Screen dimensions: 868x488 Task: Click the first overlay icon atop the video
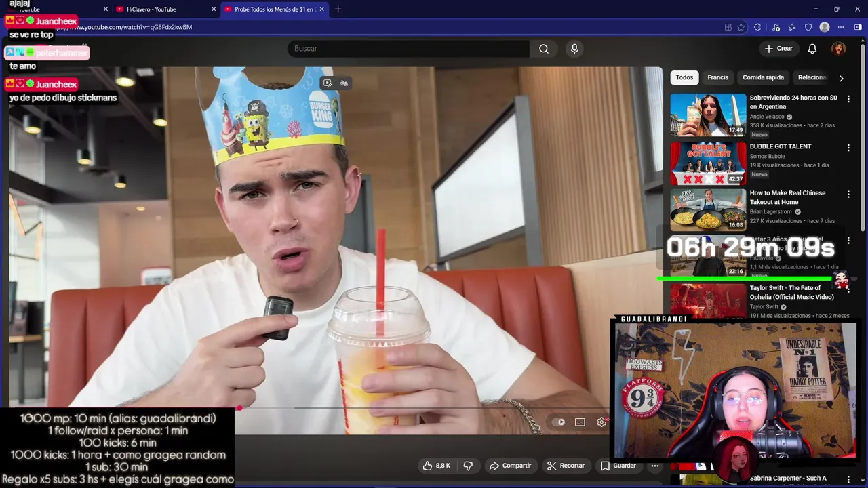tap(328, 83)
